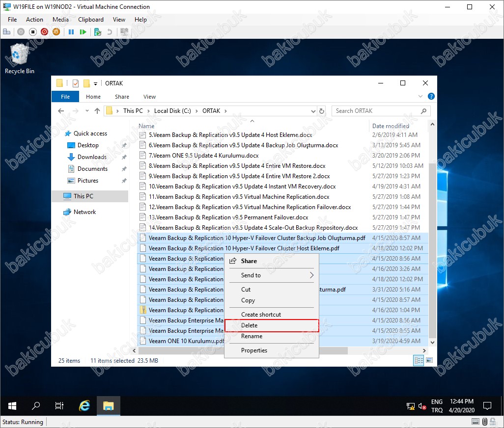Click the Turn Off (stop) VM icon
Image resolution: width=504 pixels, height=428 pixels.
tap(33, 32)
